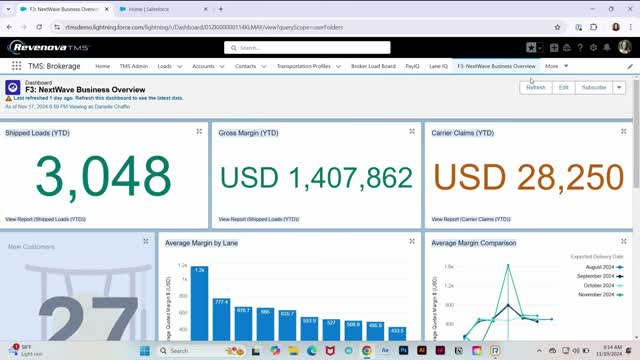Image resolution: width=640 pixels, height=360 pixels.
Task: Open the Contacts tab dropdown chevron
Action: point(264,66)
